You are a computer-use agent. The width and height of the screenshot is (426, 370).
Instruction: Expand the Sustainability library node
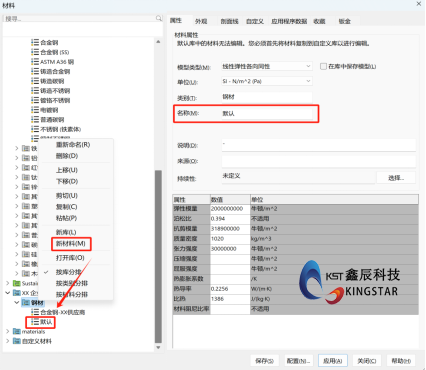point(8,283)
